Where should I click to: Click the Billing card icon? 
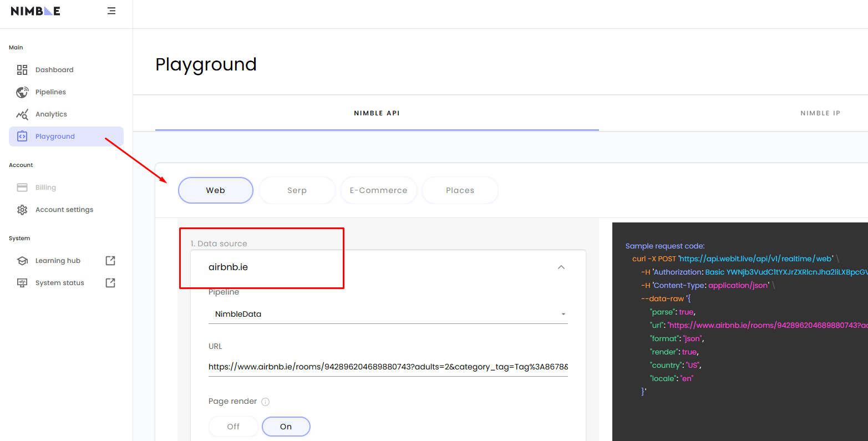[x=22, y=187]
